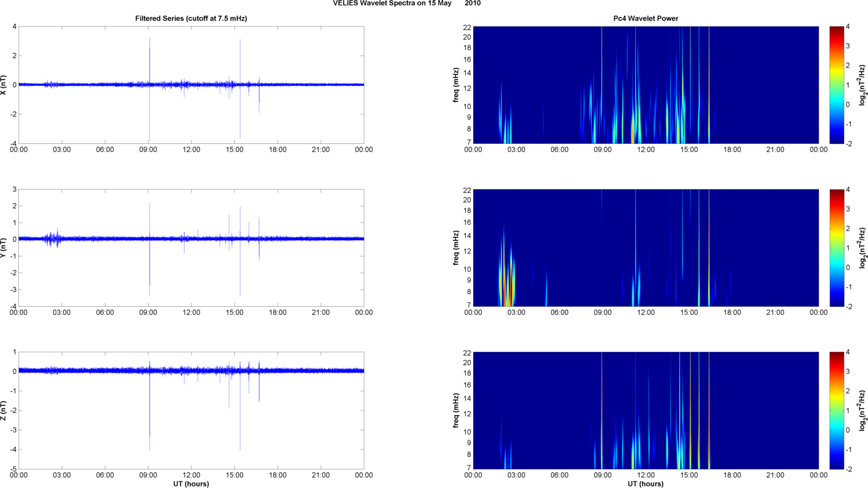Click the middle Y component colorbar

tap(836, 248)
